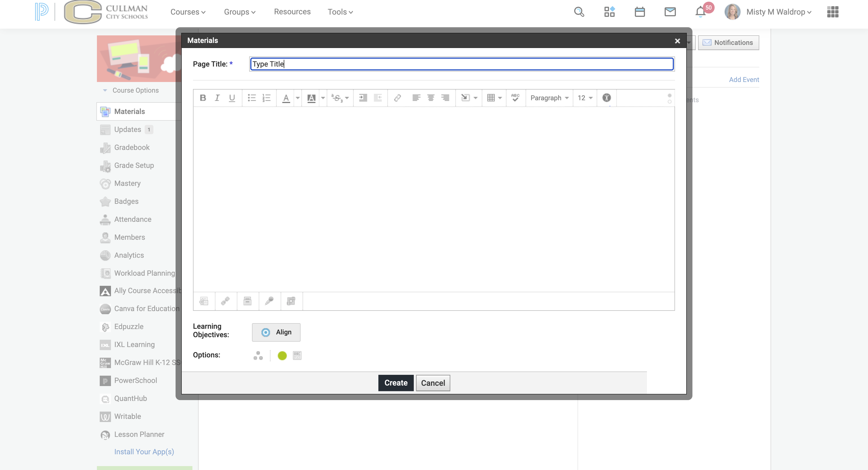This screenshot has width=868, height=470.
Task: Run the ABC spell check
Action: (x=515, y=98)
